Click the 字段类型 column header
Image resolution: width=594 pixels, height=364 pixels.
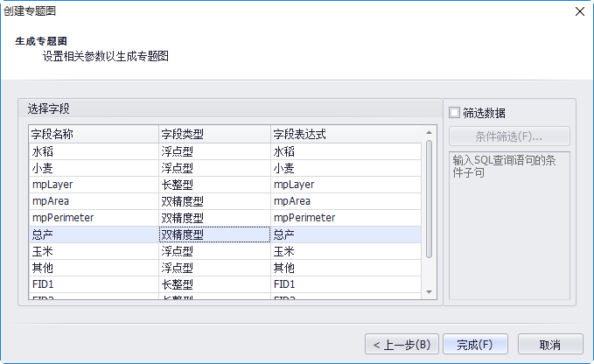click(213, 135)
